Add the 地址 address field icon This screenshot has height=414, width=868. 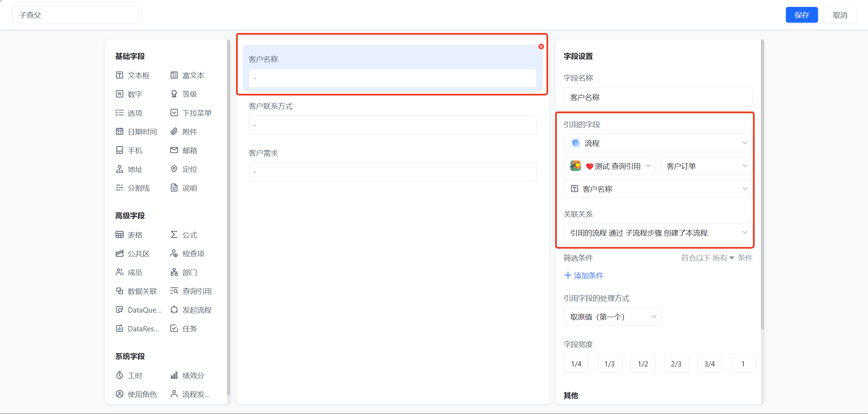point(120,169)
